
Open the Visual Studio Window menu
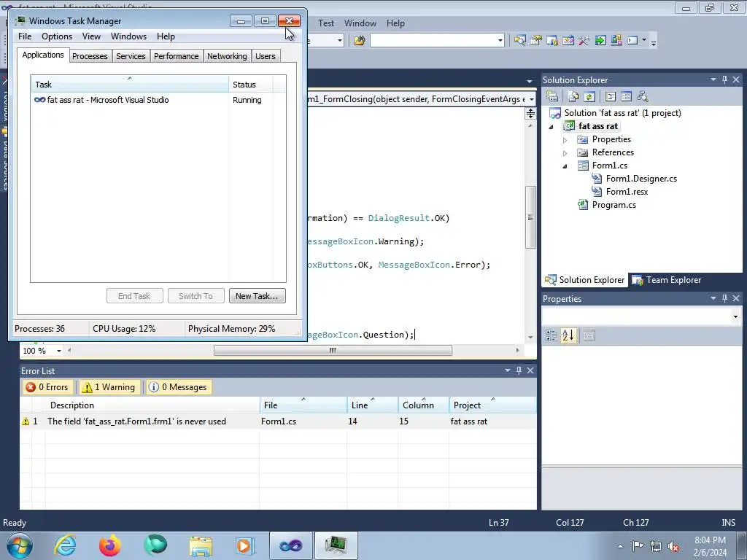(x=360, y=23)
